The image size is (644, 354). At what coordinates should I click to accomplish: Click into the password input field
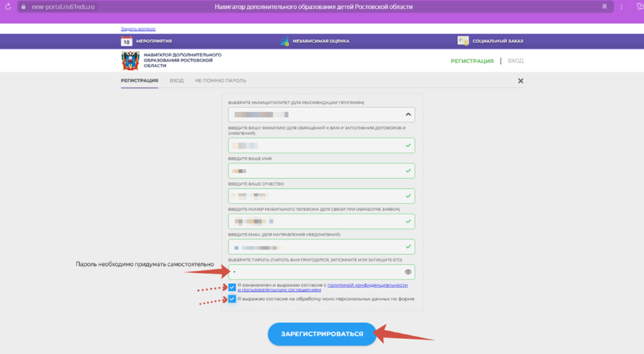(315, 272)
